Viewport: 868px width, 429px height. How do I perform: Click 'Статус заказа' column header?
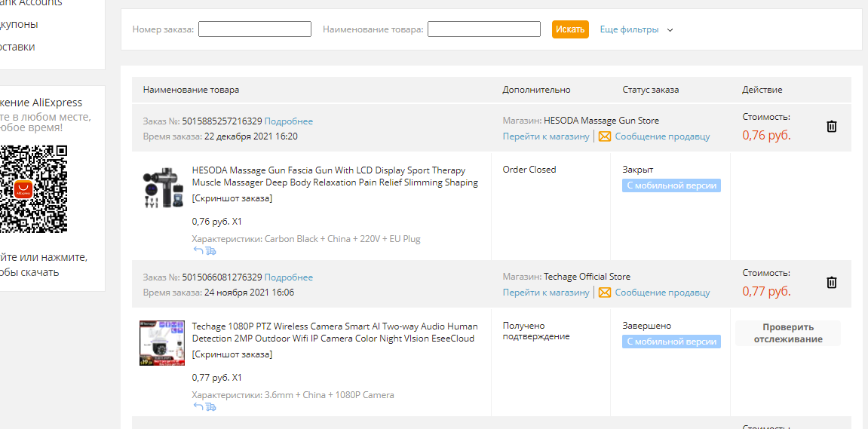[651, 90]
